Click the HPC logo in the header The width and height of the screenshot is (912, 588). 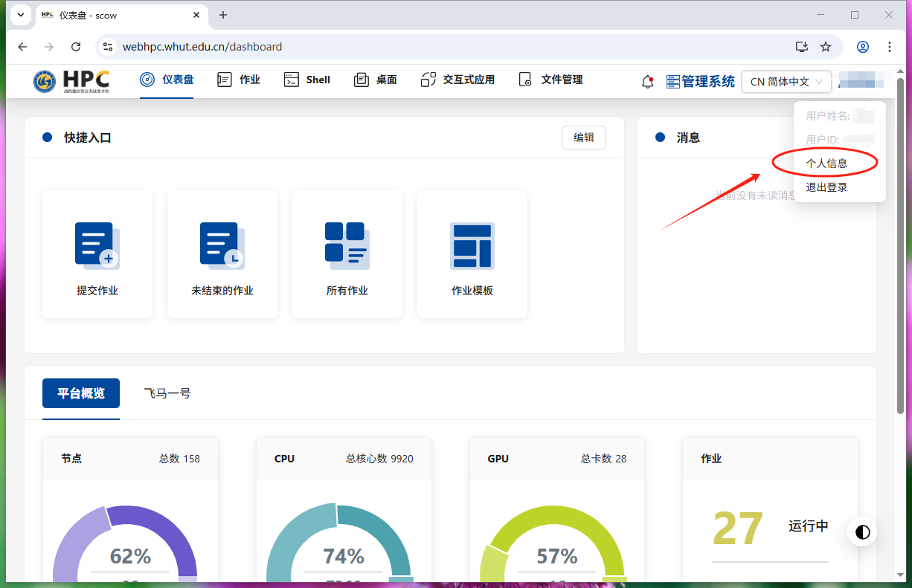click(71, 80)
